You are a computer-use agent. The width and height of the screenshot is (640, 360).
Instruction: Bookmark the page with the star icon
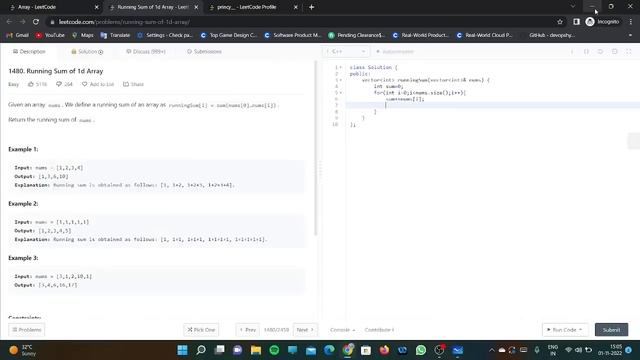[560, 22]
